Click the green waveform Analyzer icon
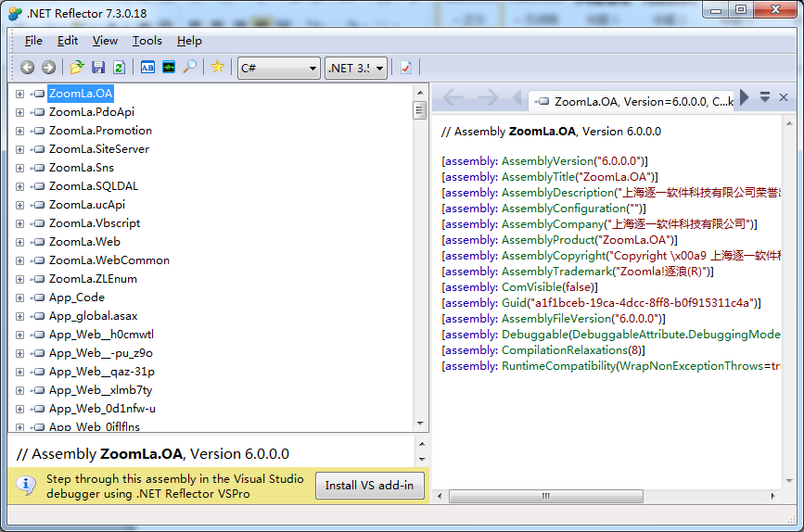Viewport: 804px width, 532px height. 168,68
